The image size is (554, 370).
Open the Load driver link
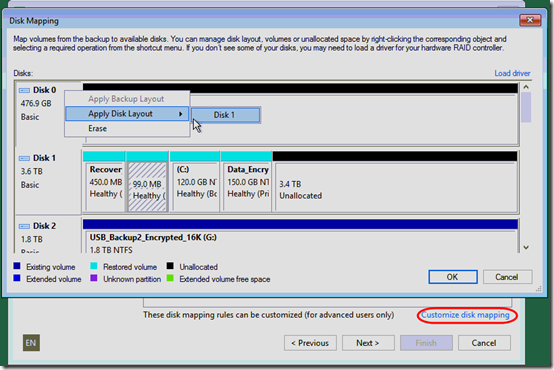point(512,73)
